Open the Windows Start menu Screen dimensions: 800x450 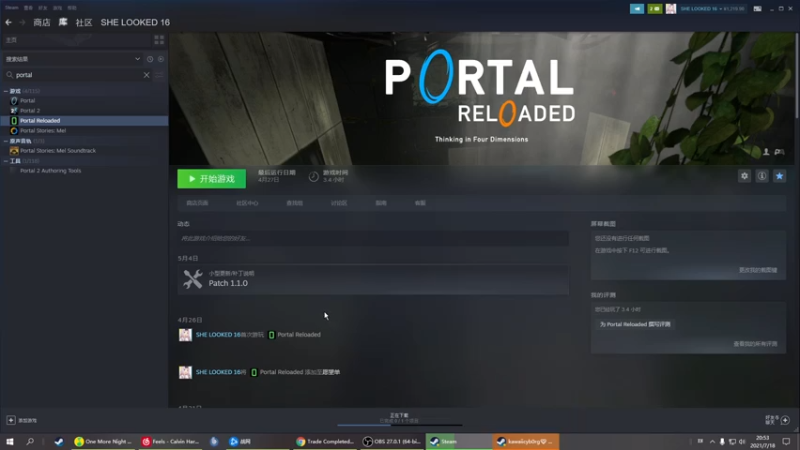click(10, 441)
